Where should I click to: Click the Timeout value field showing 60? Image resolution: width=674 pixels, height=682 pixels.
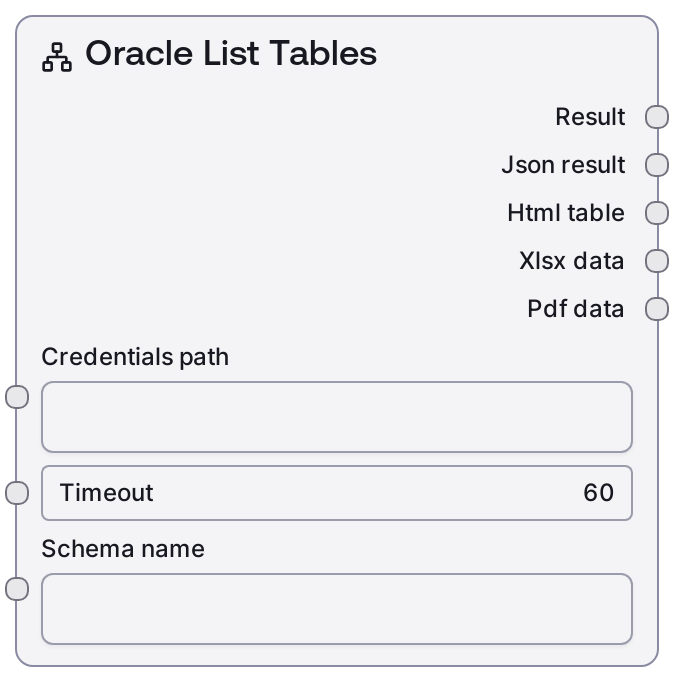point(336,493)
